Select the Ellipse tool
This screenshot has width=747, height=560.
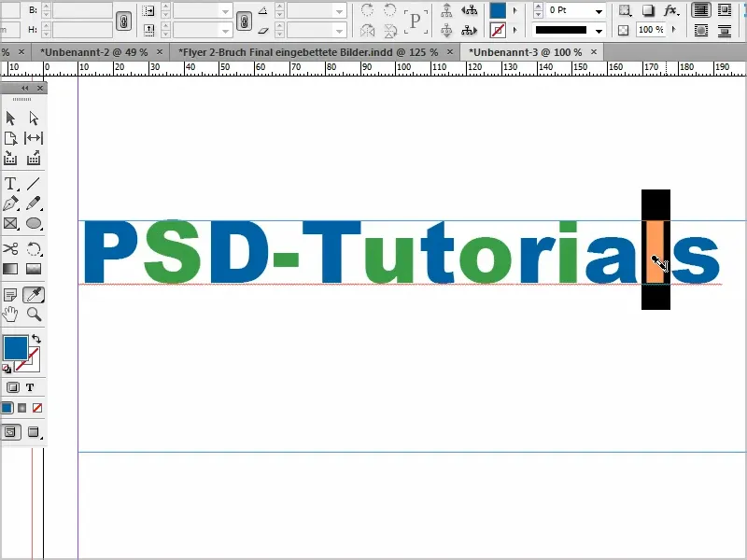click(x=34, y=223)
